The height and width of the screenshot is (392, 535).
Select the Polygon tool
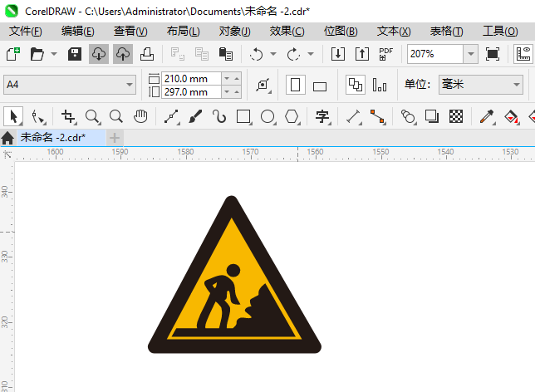292,116
